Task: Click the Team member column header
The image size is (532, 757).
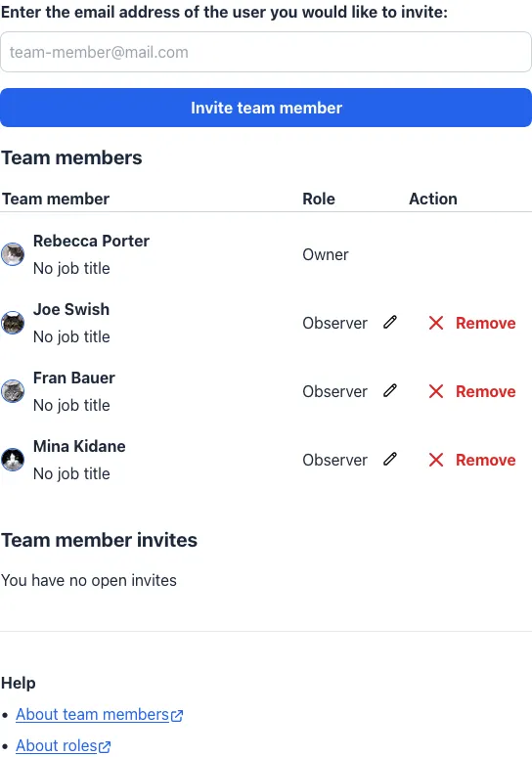Action: pyautogui.click(x=56, y=199)
